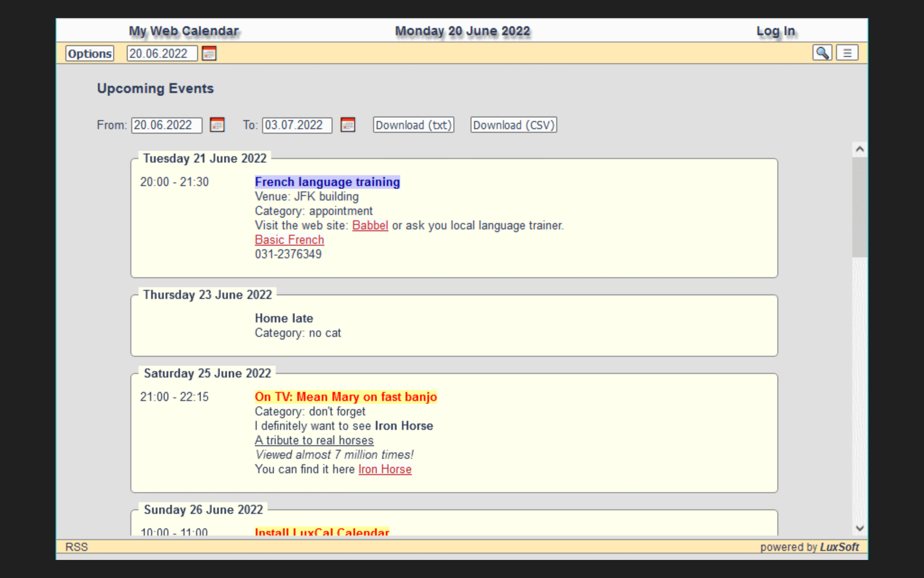Screen dimensions: 924x578
Task: Open the toolbar date picker calendar icon
Action: 209,53
